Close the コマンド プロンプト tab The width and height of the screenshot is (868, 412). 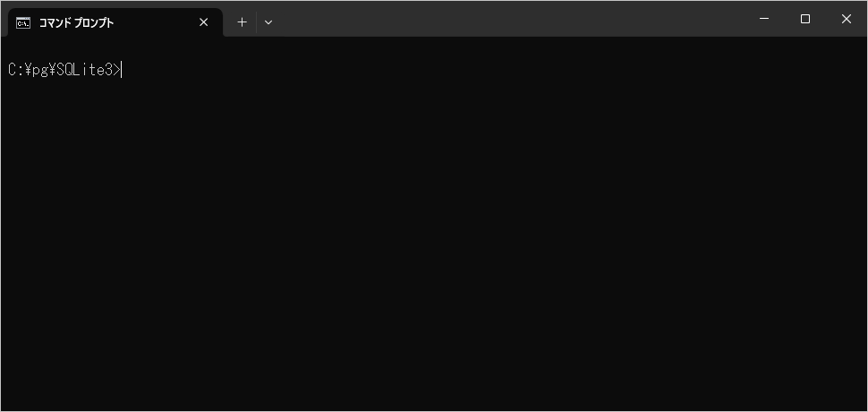pos(204,22)
